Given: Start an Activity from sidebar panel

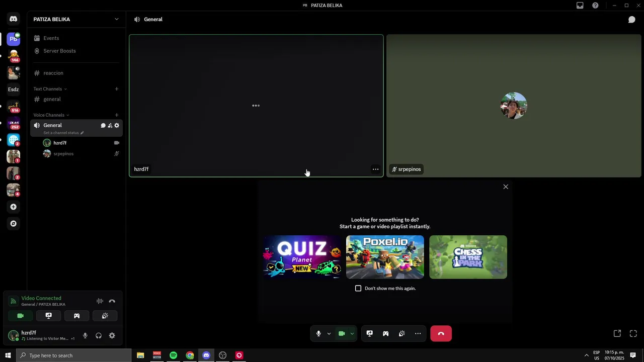Looking at the screenshot, I should (x=76, y=316).
